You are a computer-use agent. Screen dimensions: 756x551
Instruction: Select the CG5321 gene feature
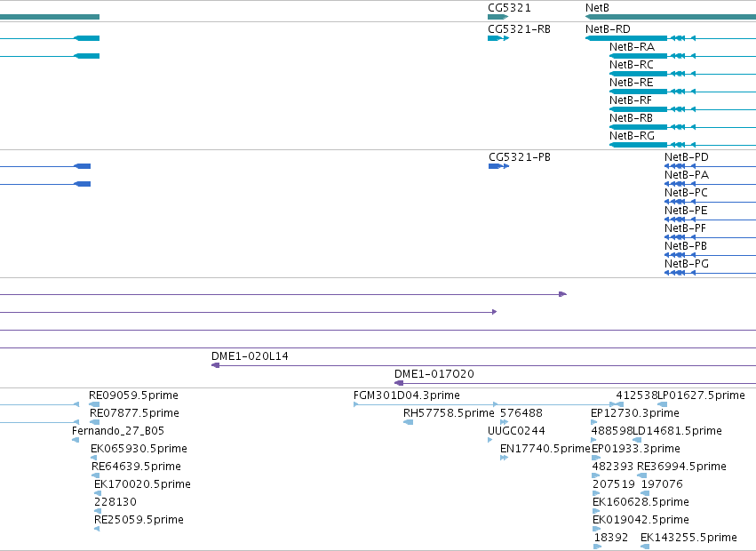pyautogui.click(x=498, y=17)
